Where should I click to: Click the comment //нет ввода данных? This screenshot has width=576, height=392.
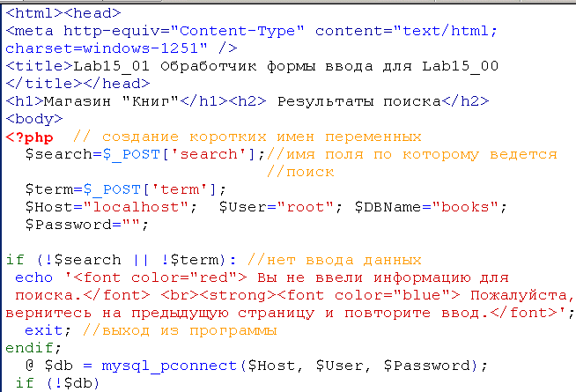click(335, 260)
